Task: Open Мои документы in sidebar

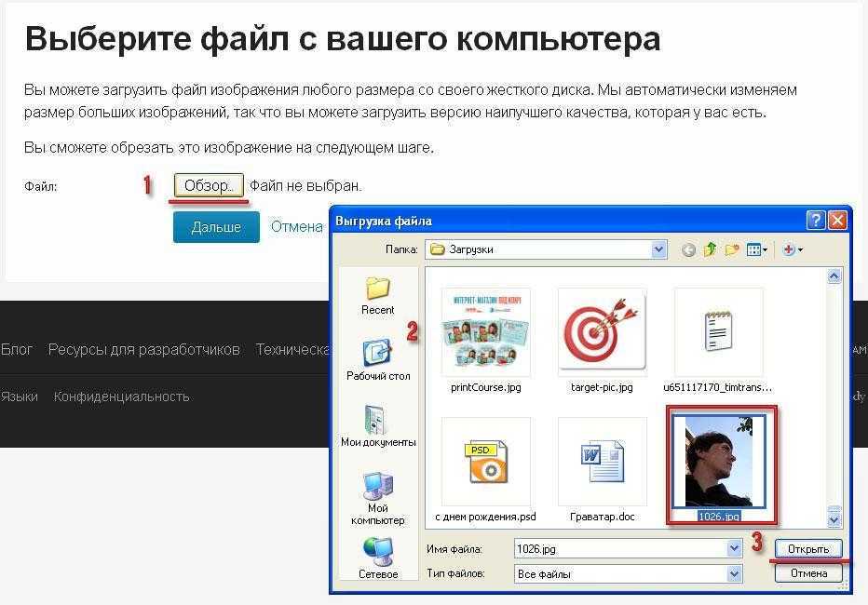Action: click(377, 427)
